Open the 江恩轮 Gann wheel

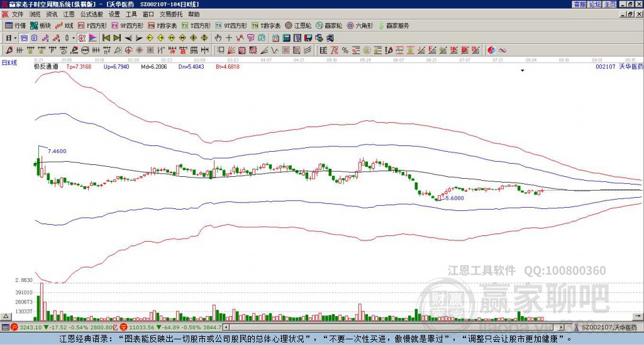(298, 25)
